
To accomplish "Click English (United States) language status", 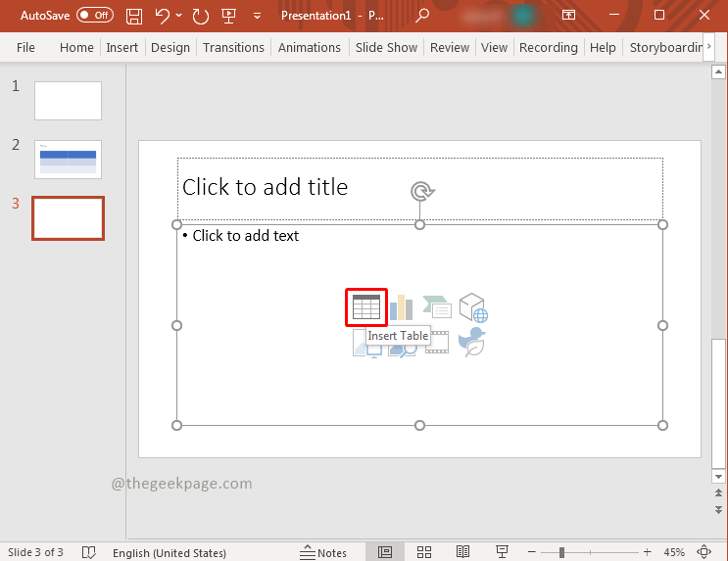I will click(170, 552).
